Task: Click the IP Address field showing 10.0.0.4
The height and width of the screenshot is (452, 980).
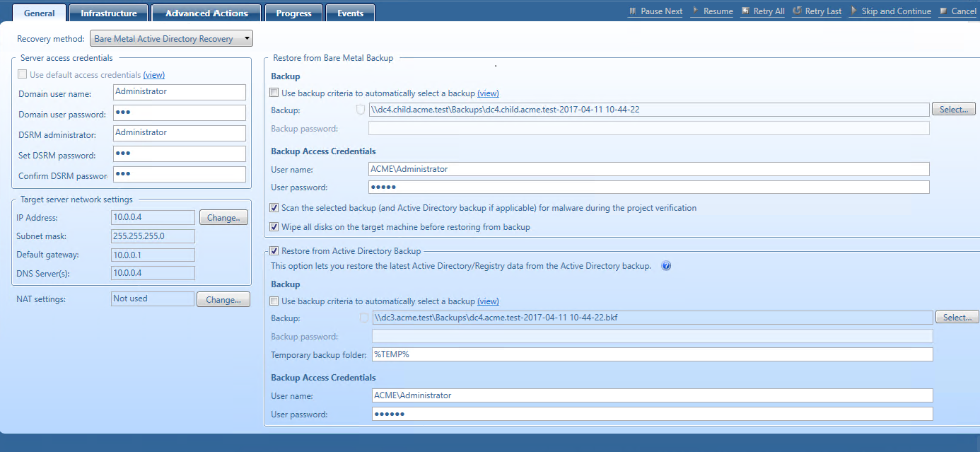Action: click(153, 218)
